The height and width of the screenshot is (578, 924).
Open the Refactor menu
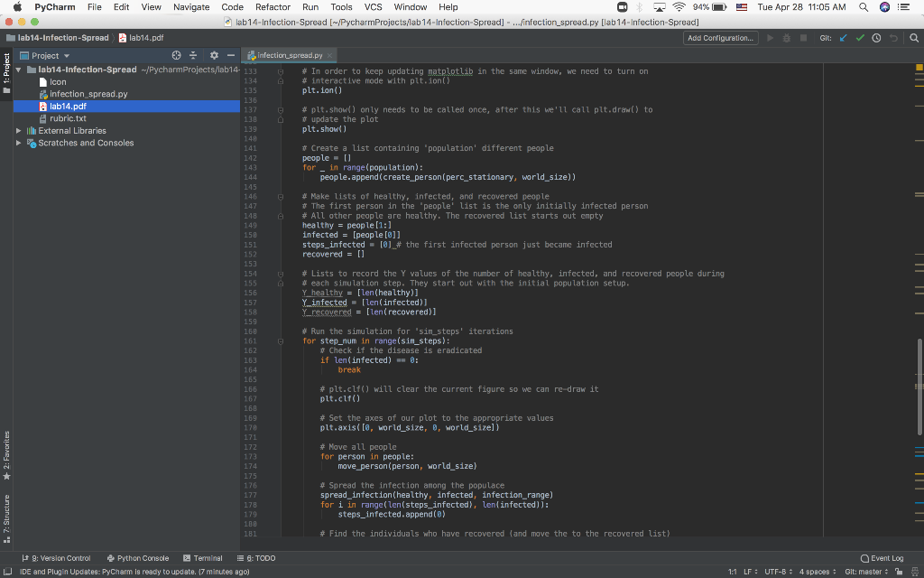273,7
